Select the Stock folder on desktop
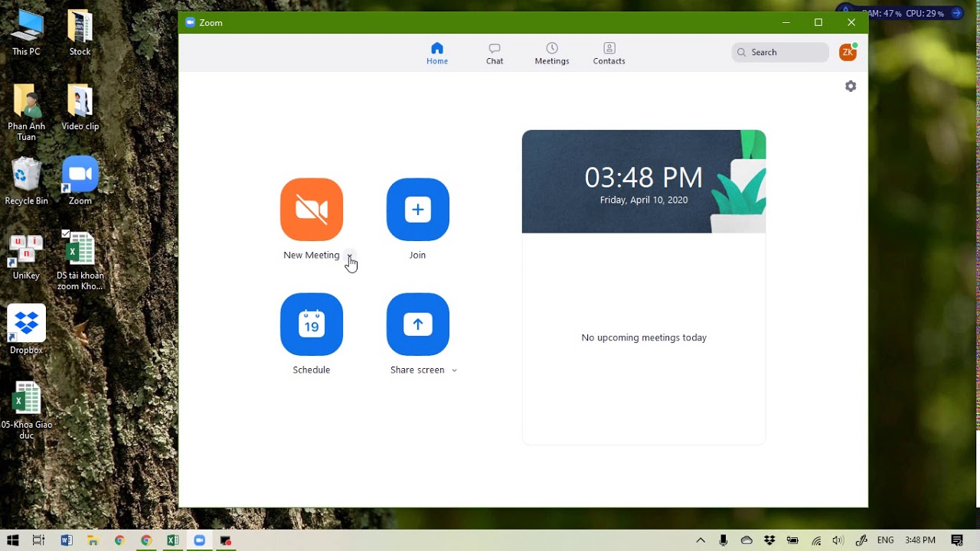This screenshot has width=980, height=551. coord(80,33)
